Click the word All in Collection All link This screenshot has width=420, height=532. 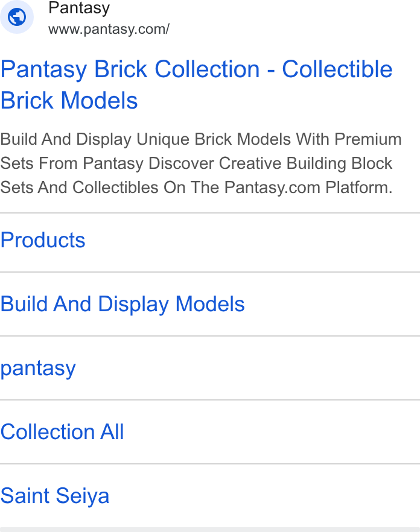coord(112,432)
